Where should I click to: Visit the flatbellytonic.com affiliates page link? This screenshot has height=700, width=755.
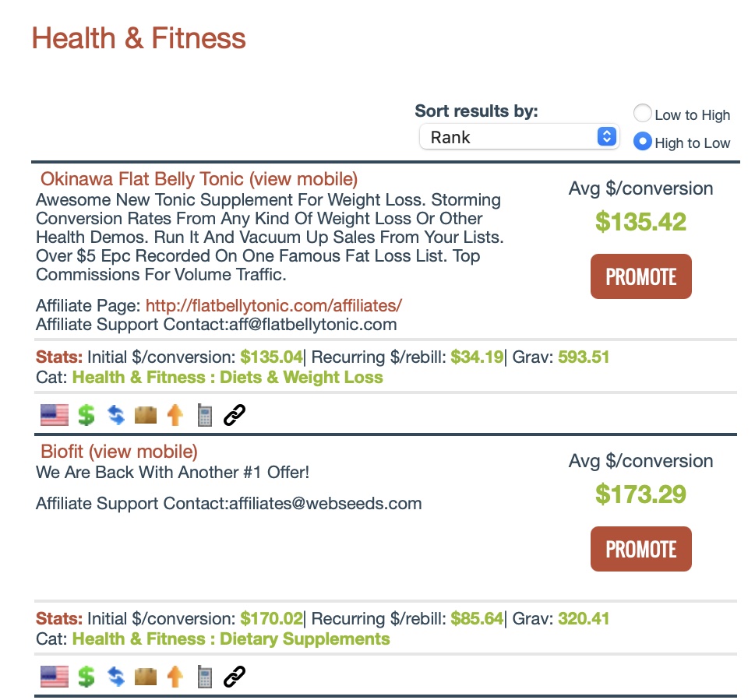pyautogui.click(x=273, y=305)
